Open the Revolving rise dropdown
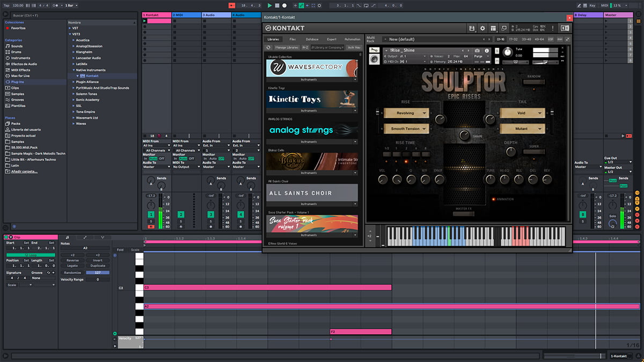The height and width of the screenshot is (362, 644). 406,113
